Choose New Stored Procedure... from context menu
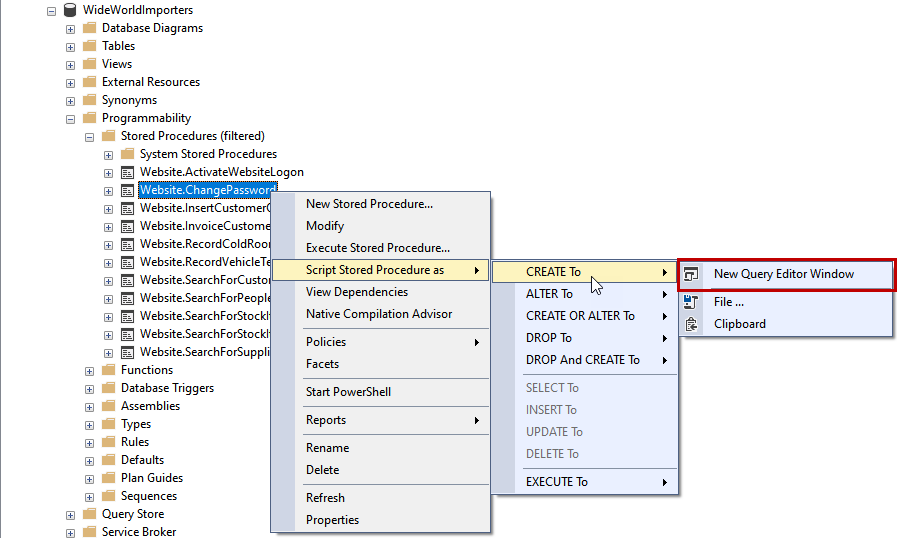Image resolution: width=897 pixels, height=538 pixels. [x=380, y=204]
